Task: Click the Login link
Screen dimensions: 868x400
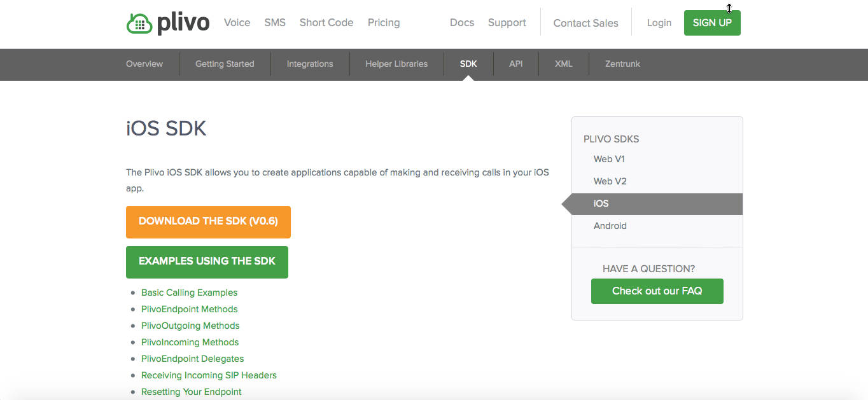Action: [659, 23]
